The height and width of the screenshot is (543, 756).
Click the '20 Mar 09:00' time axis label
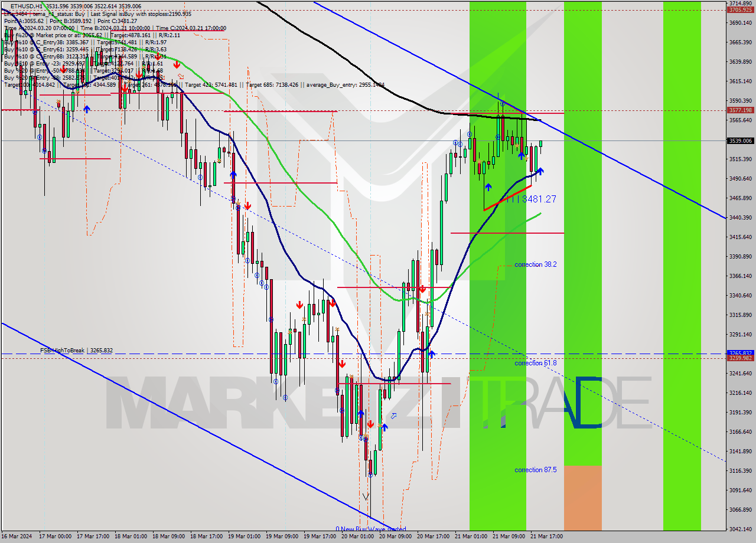(x=395, y=537)
